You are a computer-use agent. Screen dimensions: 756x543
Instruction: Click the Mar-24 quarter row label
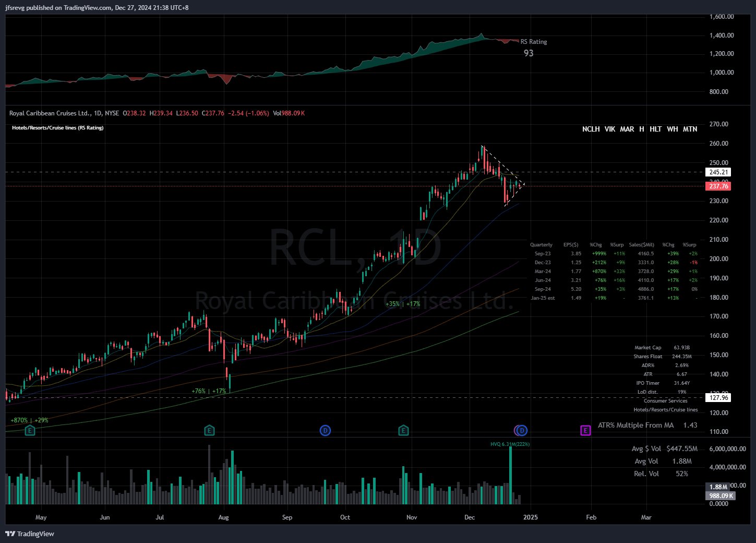click(x=543, y=271)
